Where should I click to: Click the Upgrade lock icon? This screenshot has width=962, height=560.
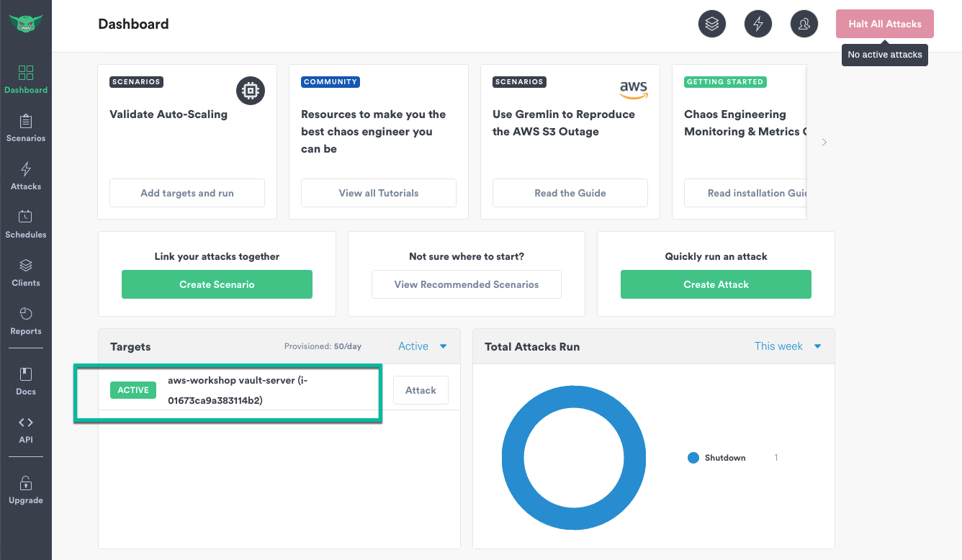[26, 483]
